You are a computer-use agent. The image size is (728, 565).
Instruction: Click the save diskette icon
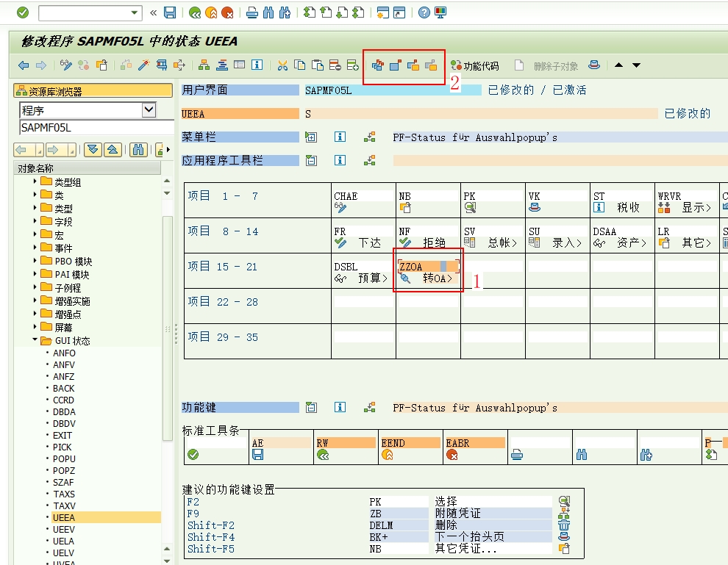point(169,12)
